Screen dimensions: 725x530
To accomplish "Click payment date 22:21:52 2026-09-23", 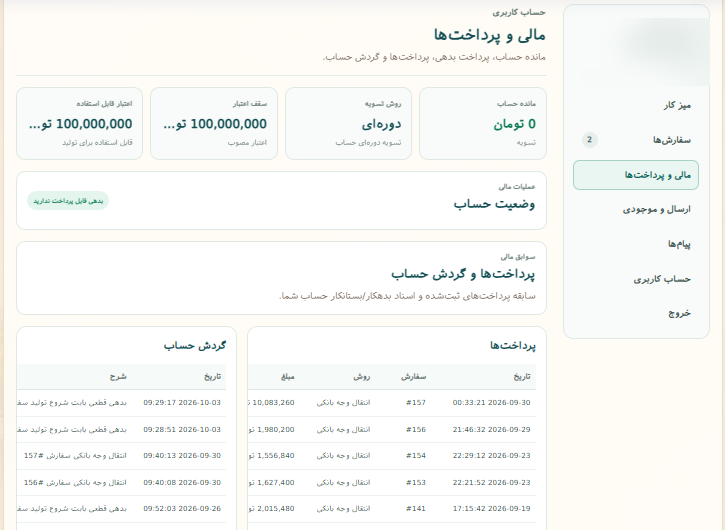I will point(492,482).
